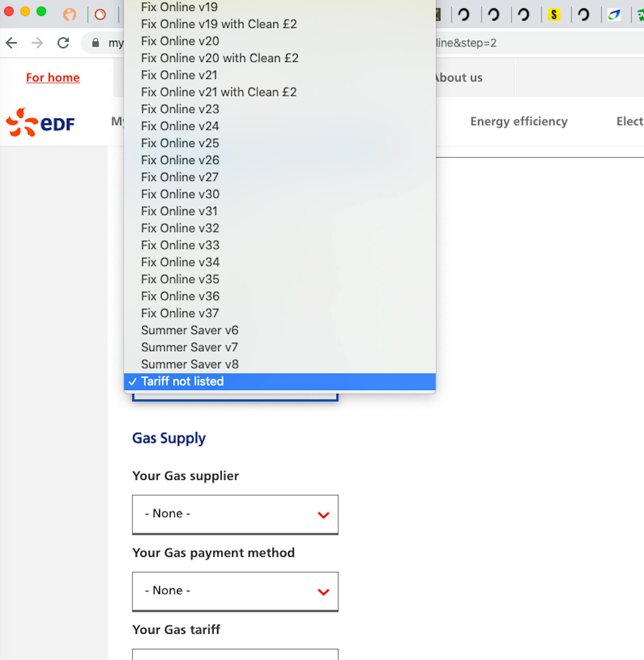
Task: Pick Fix Online v36 tariff
Action: [x=280, y=296]
